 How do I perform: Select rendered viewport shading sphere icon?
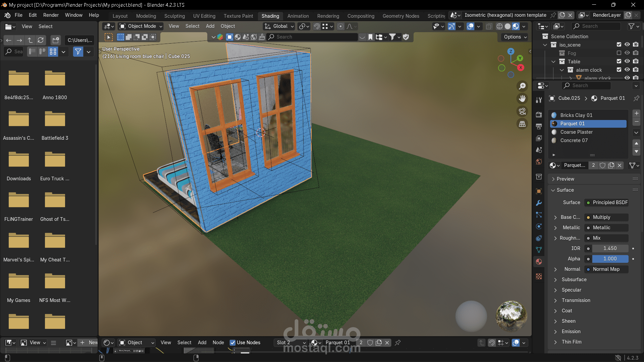[516, 26]
